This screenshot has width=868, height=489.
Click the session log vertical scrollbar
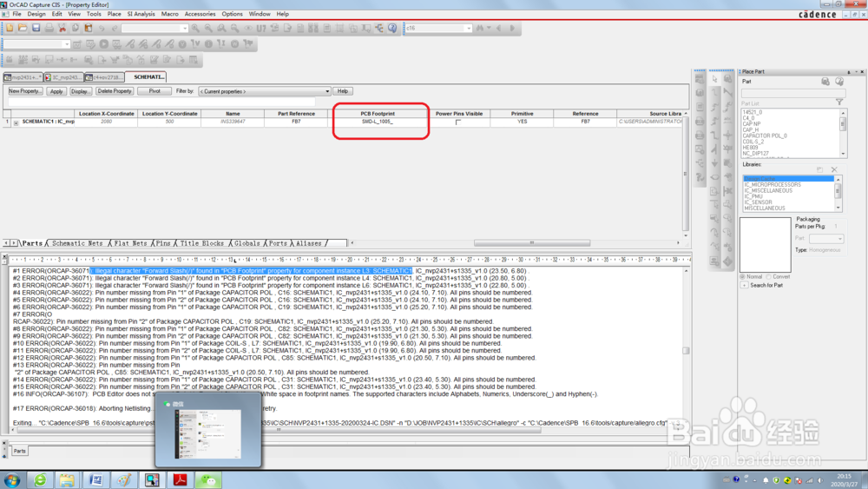pyautogui.click(x=686, y=350)
